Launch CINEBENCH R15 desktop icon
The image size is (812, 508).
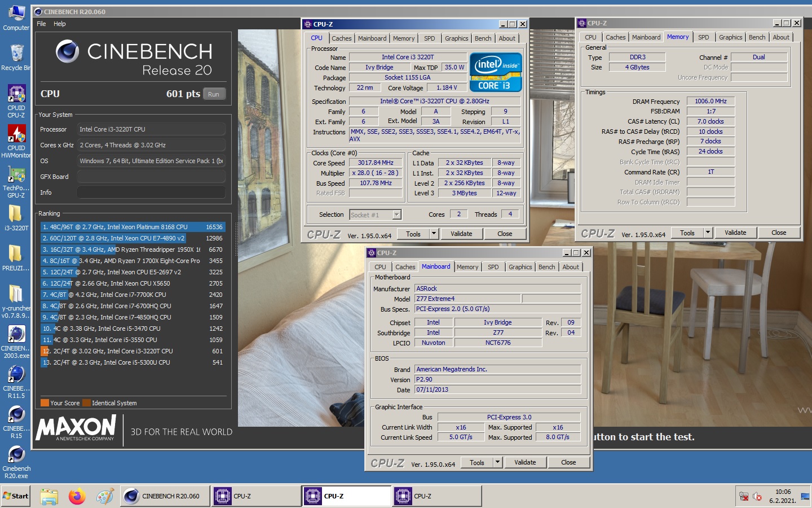(16, 422)
